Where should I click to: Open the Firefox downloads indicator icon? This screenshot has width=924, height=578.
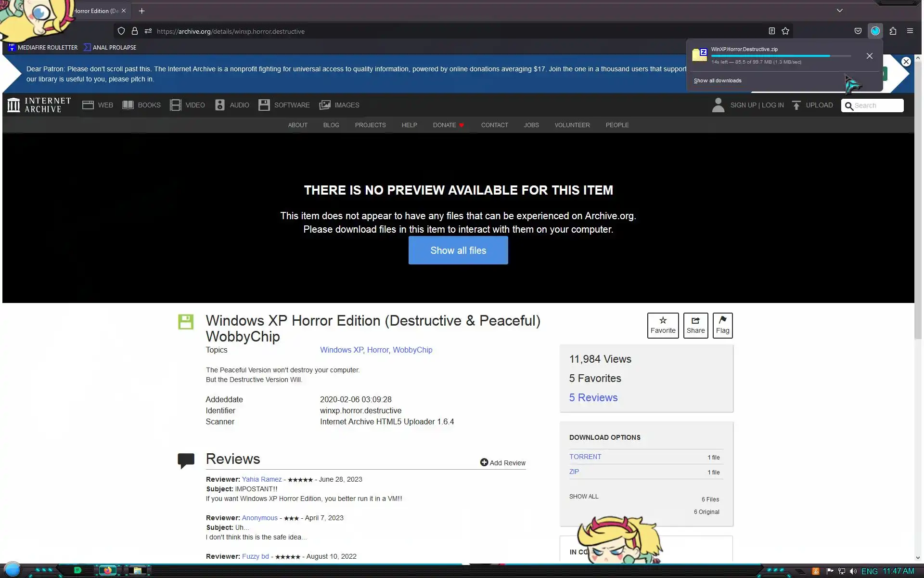[875, 31]
